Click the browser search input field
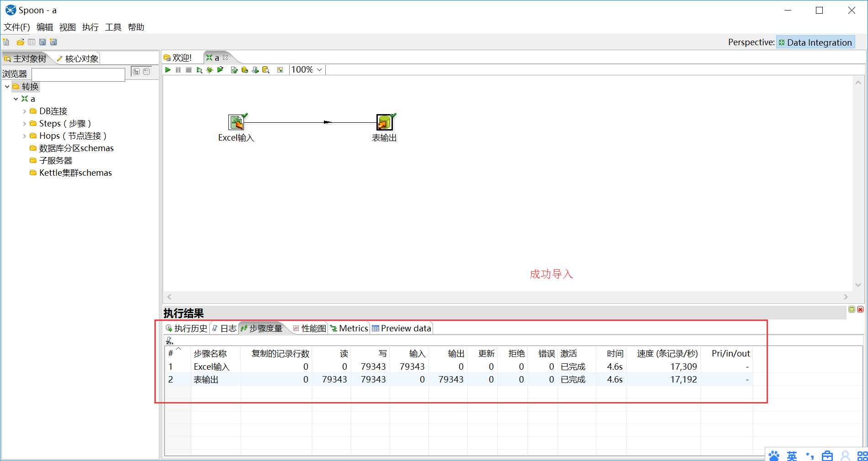Screen dimensions: 868x461 coord(78,74)
